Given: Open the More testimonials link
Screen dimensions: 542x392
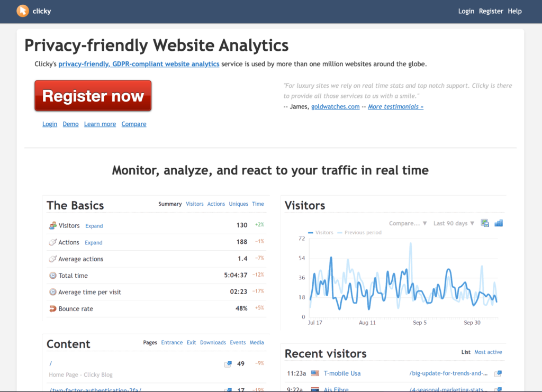Looking at the screenshot, I should pyautogui.click(x=396, y=107).
